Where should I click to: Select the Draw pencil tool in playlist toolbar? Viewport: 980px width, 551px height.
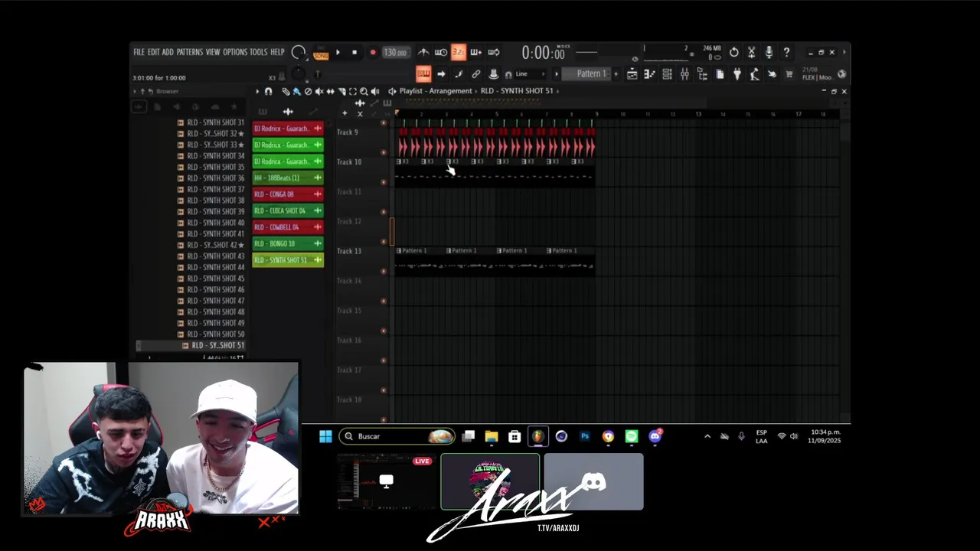(286, 91)
